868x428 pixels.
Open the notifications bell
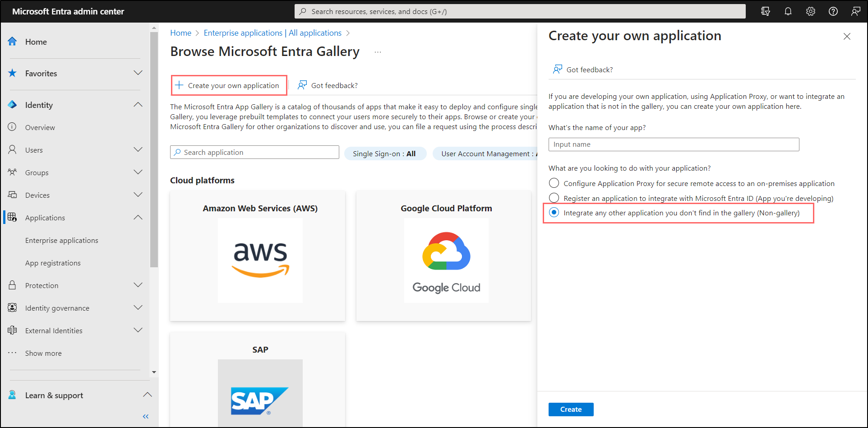(788, 11)
